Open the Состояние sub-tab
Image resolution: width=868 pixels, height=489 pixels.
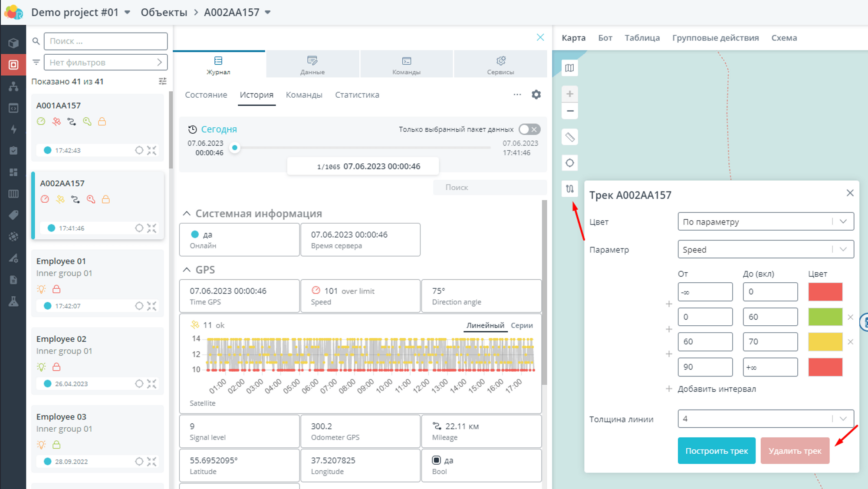click(206, 95)
